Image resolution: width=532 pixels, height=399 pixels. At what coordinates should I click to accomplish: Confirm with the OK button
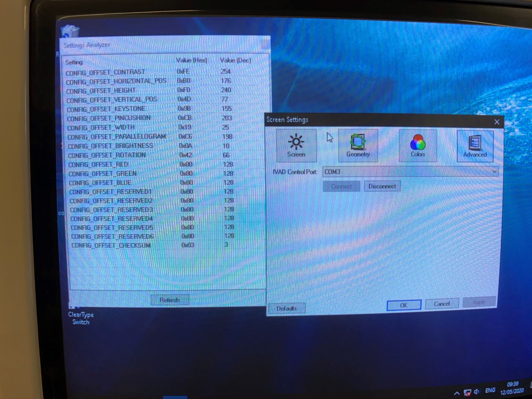pyautogui.click(x=404, y=305)
